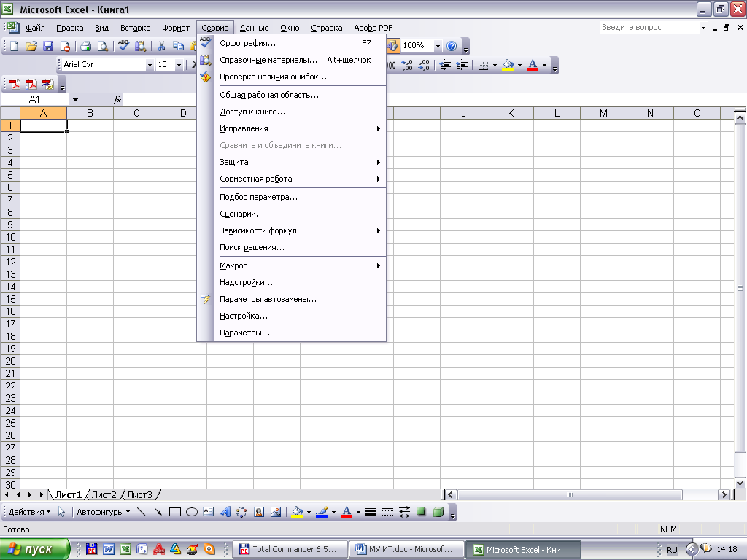Open the Name Box dropdown arrow

pos(75,99)
